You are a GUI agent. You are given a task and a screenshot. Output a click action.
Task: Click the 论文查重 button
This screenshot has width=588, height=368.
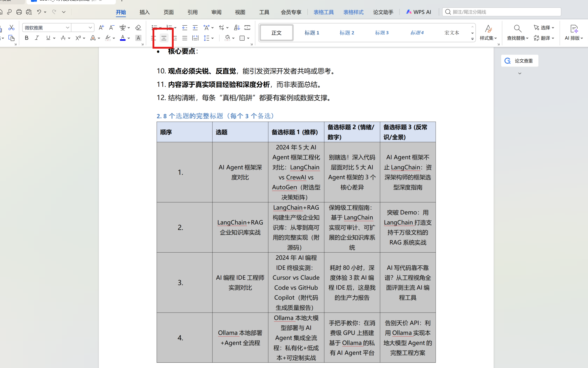[519, 61]
